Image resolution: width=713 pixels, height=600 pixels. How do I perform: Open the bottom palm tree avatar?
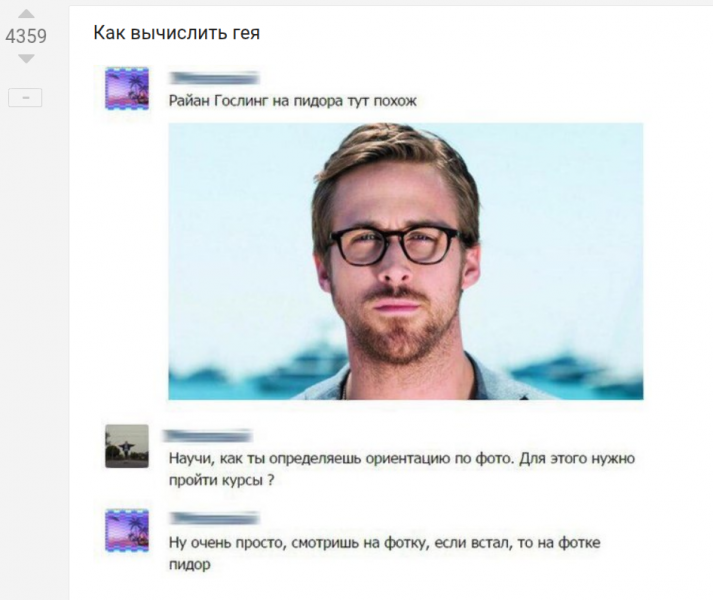pyautogui.click(x=127, y=530)
